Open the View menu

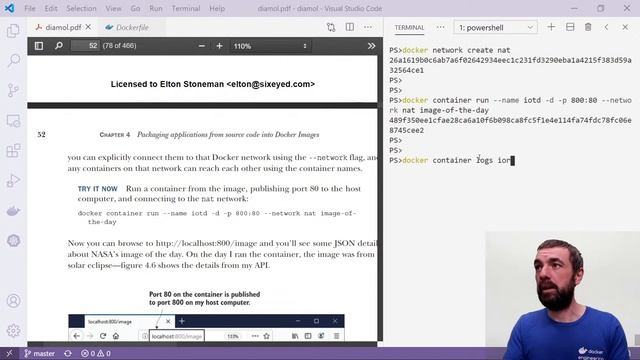click(113, 8)
